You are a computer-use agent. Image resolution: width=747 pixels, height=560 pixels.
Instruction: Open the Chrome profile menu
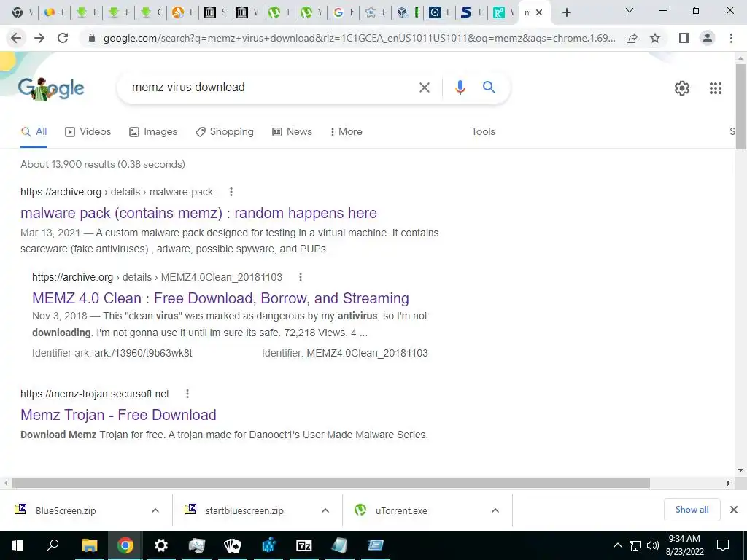click(708, 38)
